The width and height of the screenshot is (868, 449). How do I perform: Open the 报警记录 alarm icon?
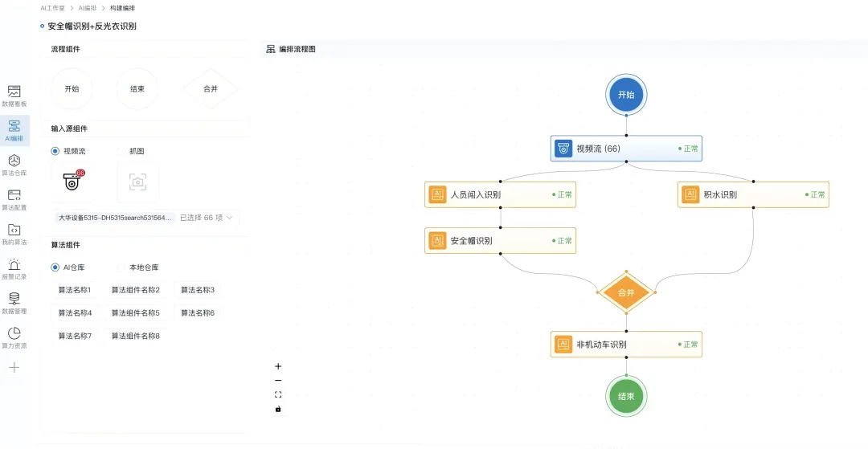click(x=14, y=264)
